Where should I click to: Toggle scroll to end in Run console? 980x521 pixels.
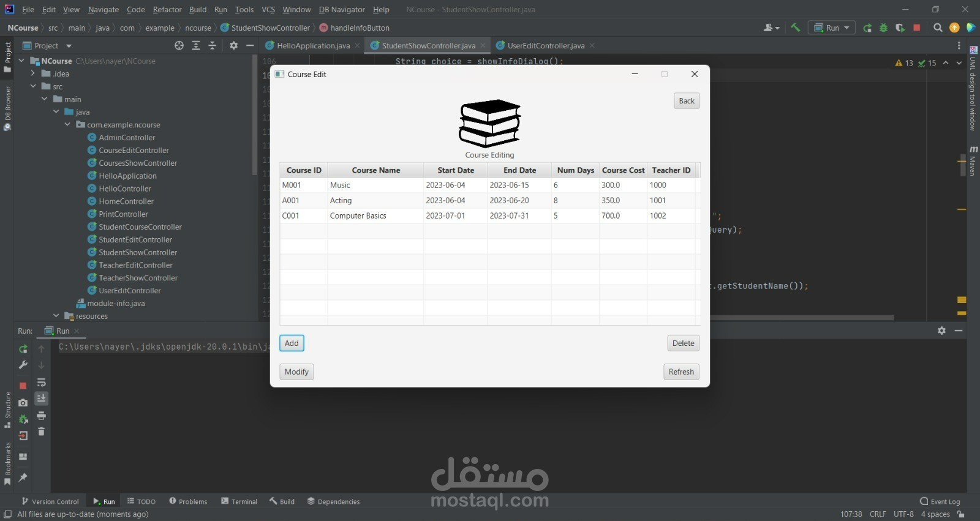click(41, 399)
